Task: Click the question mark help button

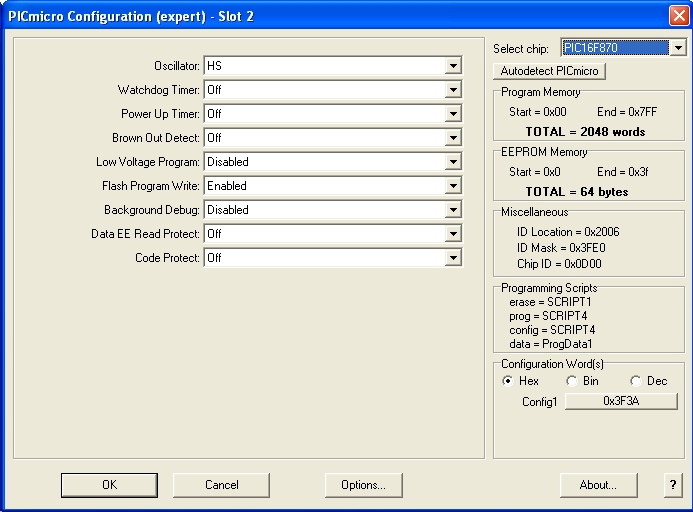Action: tap(673, 485)
